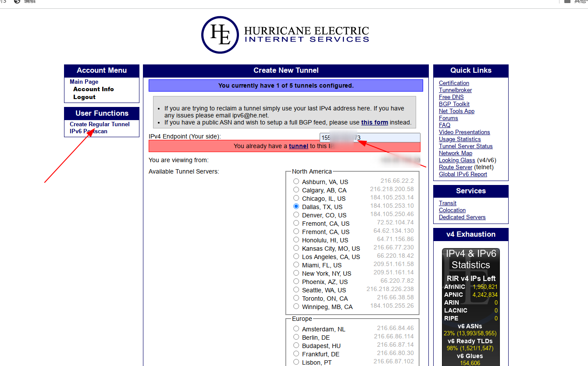This screenshot has height=366, width=588.
Task: Open Create Regular Tunnel
Action: tap(100, 124)
